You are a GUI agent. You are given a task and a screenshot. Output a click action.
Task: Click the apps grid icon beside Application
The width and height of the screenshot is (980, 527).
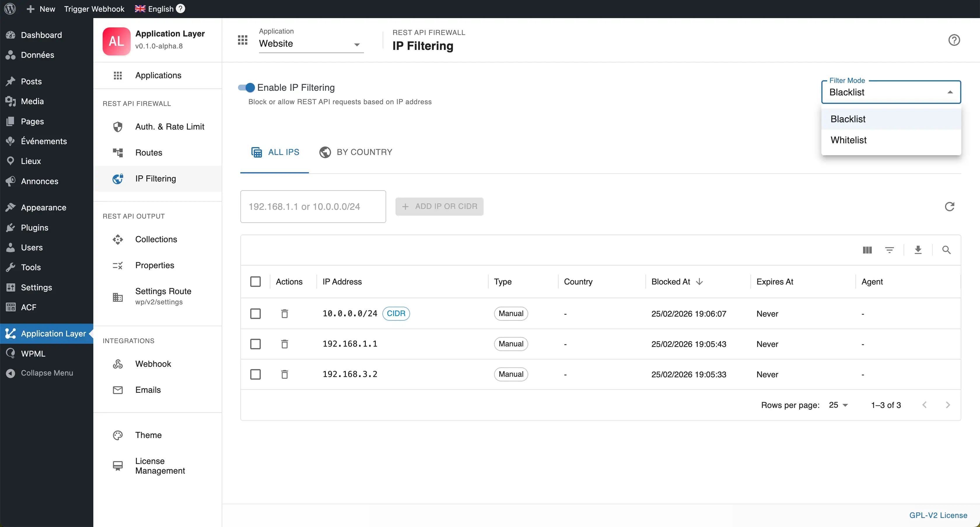point(242,40)
